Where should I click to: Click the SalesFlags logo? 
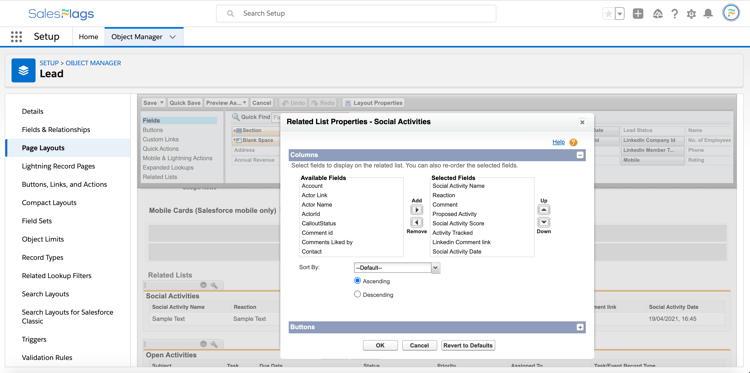pyautogui.click(x=61, y=13)
